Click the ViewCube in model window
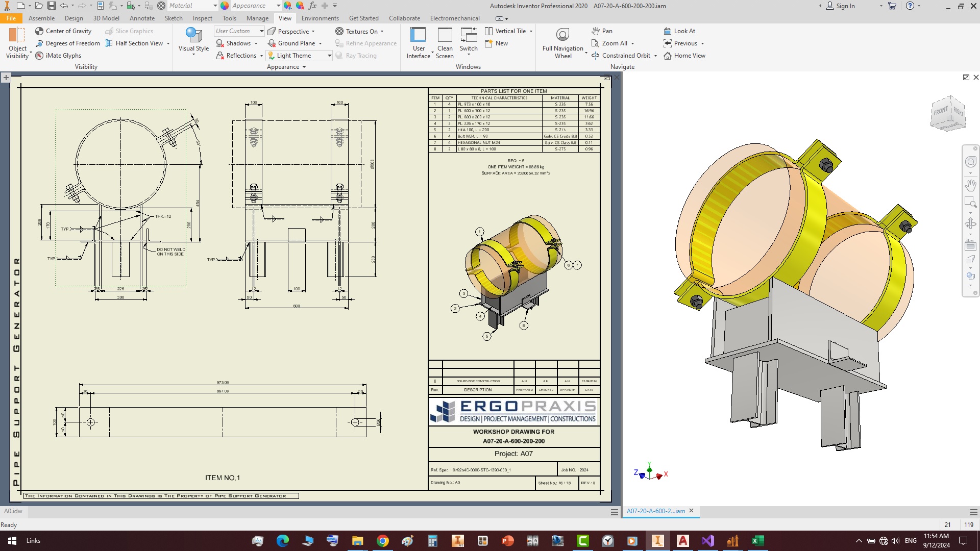The height and width of the screenshot is (551, 980). tap(948, 113)
